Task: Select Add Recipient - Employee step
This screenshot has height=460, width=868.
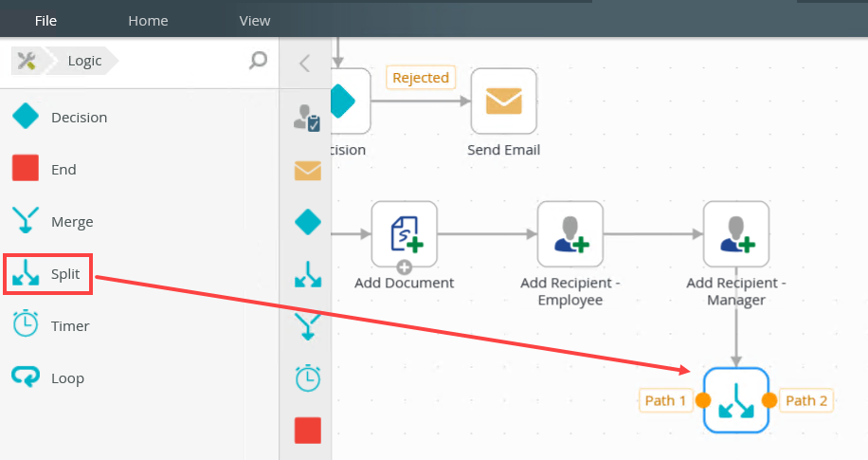Action: pyautogui.click(x=570, y=234)
